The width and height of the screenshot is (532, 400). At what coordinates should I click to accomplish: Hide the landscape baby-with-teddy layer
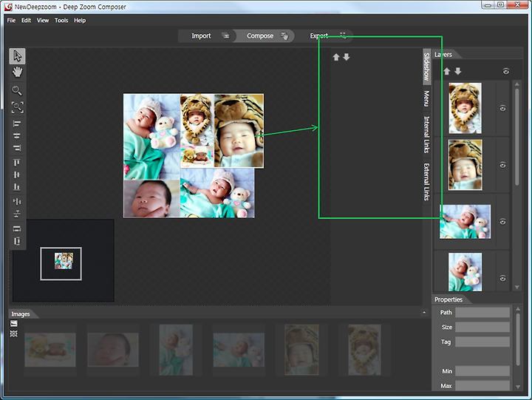click(502, 222)
